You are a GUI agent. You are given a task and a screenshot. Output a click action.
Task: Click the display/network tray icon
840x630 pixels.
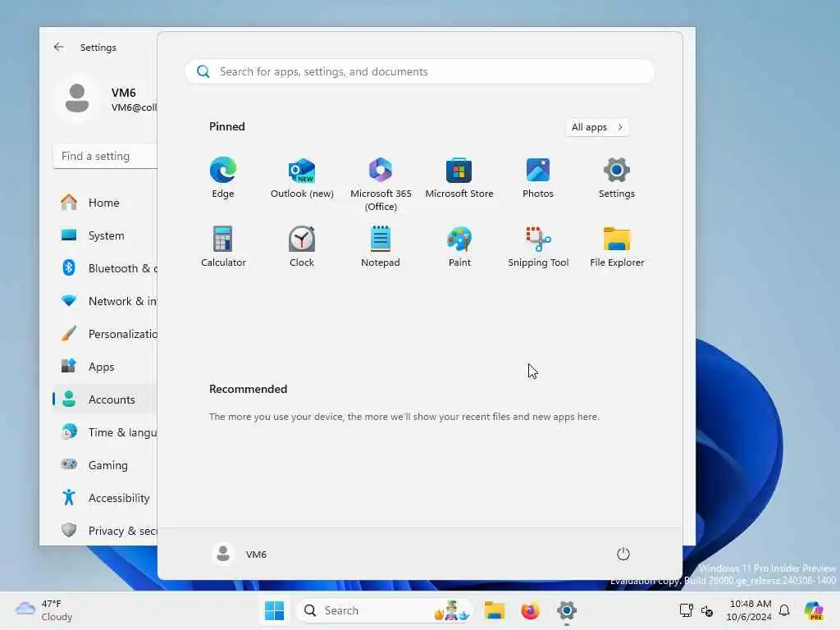click(686, 610)
